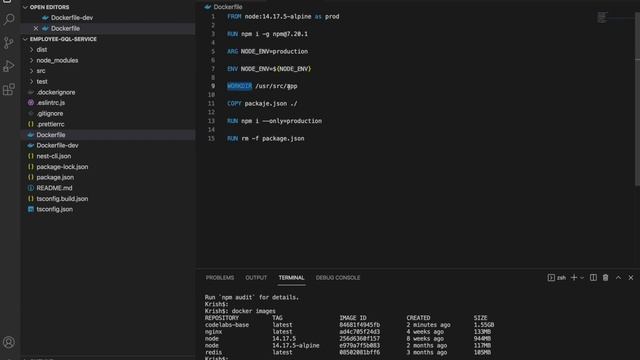Click the FROM keyword on line 1
The height and width of the screenshot is (360, 640).
(234, 17)
